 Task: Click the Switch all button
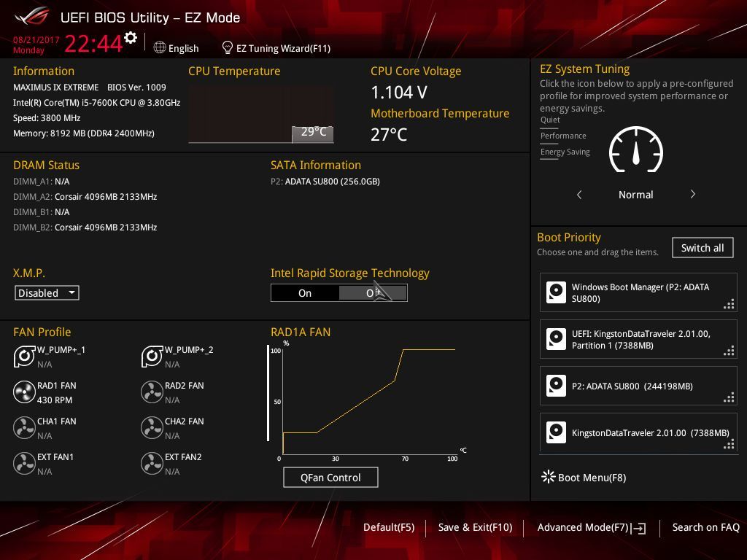click(703, 248)
